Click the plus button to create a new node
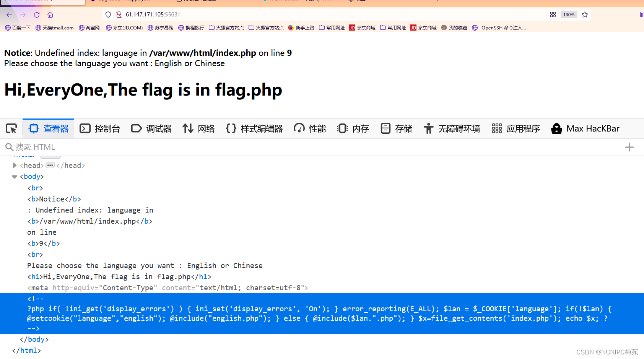This screenshot has width=644, height=359. point(629,147)
